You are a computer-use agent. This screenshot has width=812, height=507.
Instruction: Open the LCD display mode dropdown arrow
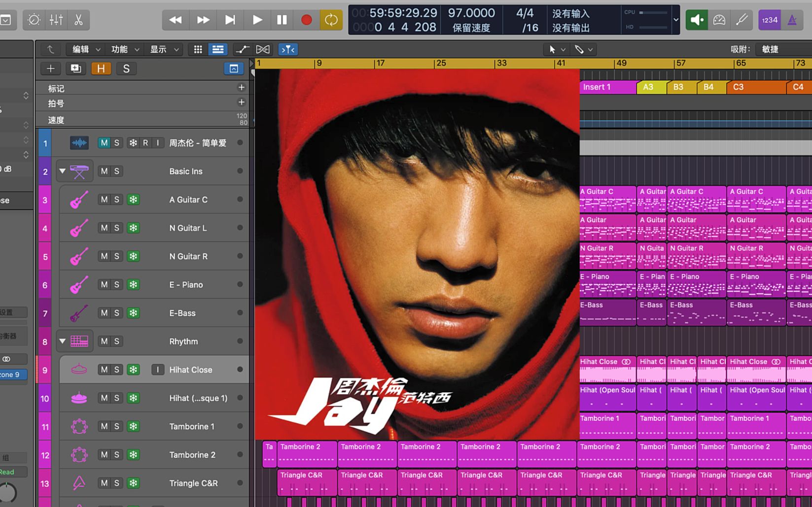[676, 20]
